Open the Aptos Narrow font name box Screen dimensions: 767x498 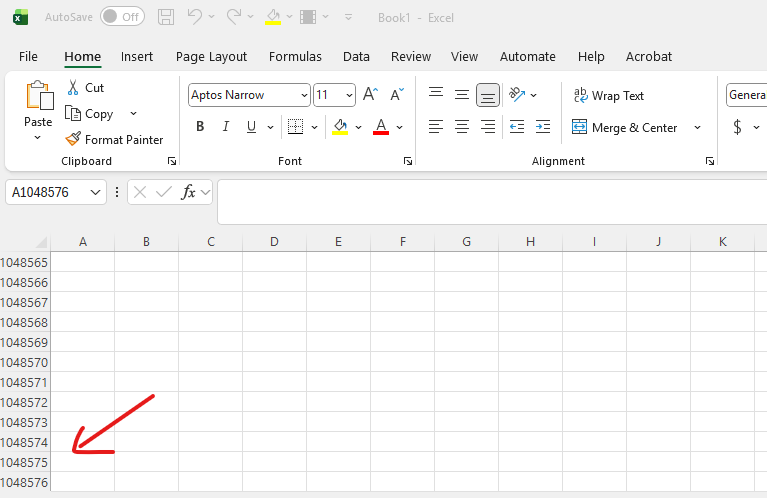click(249, 95)
